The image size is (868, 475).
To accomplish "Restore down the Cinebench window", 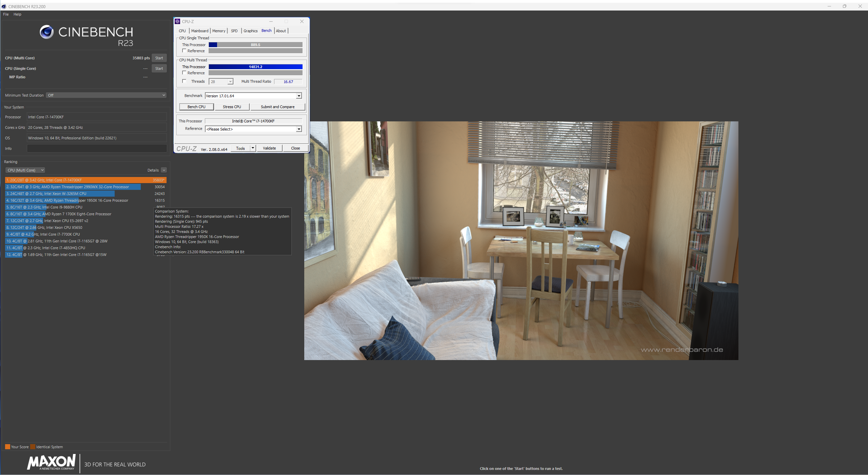I will [845, 6].
